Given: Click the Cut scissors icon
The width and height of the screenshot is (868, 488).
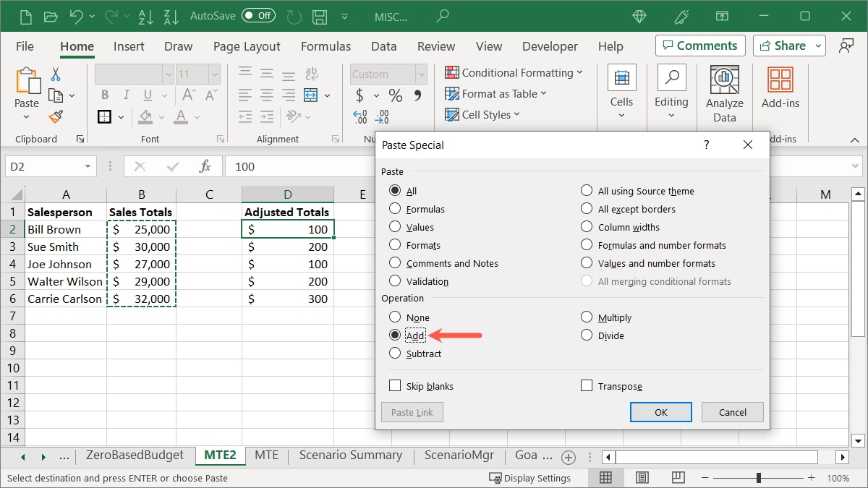Looking at the screenshot, I should coord(56,74).
